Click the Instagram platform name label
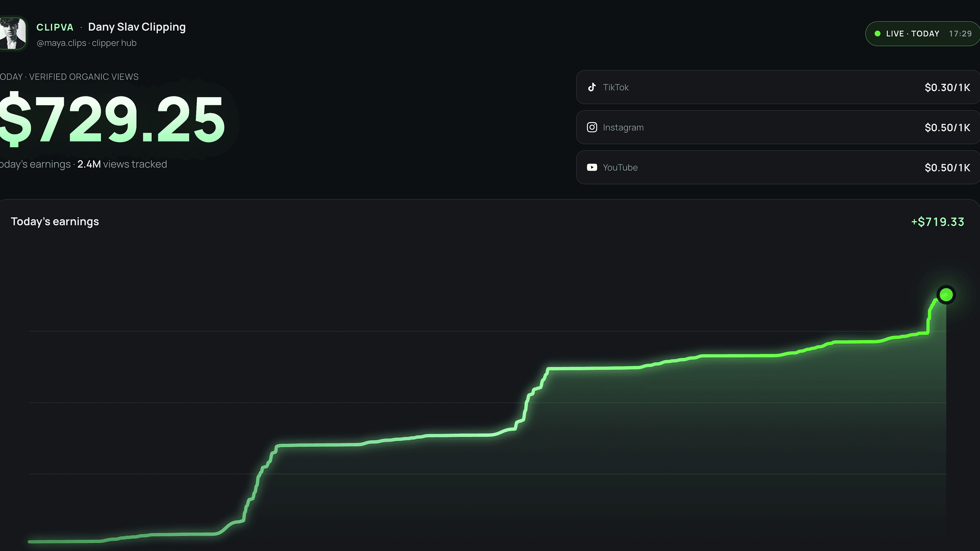The image size is (980, 551). click(623, 127)
